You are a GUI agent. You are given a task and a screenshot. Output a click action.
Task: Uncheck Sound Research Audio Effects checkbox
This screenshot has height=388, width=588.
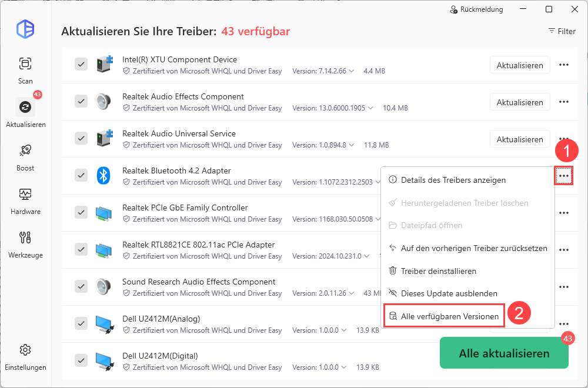coord(81,287)
